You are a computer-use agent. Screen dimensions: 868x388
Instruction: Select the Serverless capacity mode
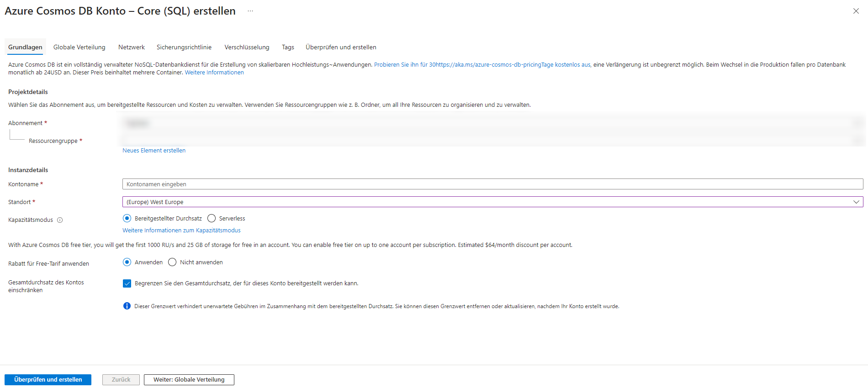pos(212,218)
